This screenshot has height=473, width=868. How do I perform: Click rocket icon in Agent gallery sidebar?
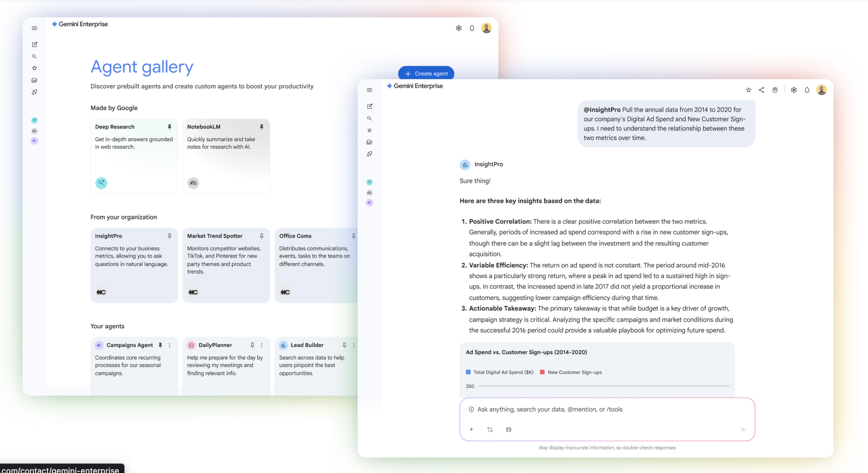click(34, 92)
